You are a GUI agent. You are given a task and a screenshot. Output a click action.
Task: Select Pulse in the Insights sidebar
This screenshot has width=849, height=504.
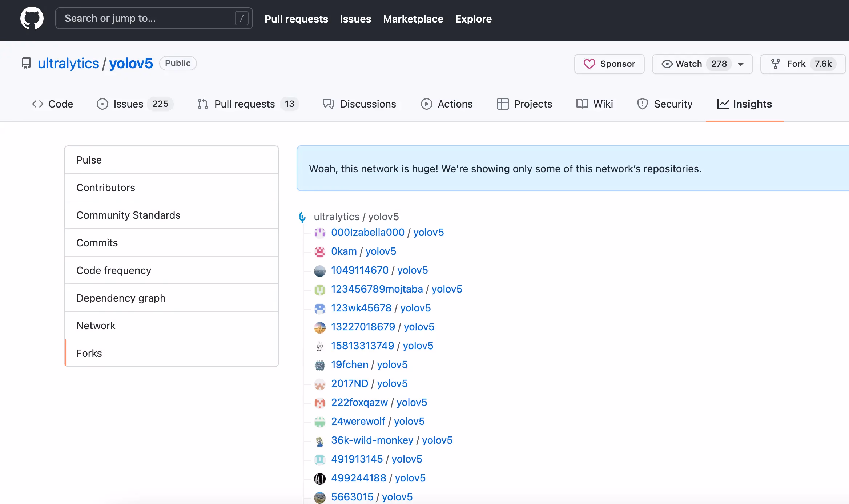tap(172, 160)
